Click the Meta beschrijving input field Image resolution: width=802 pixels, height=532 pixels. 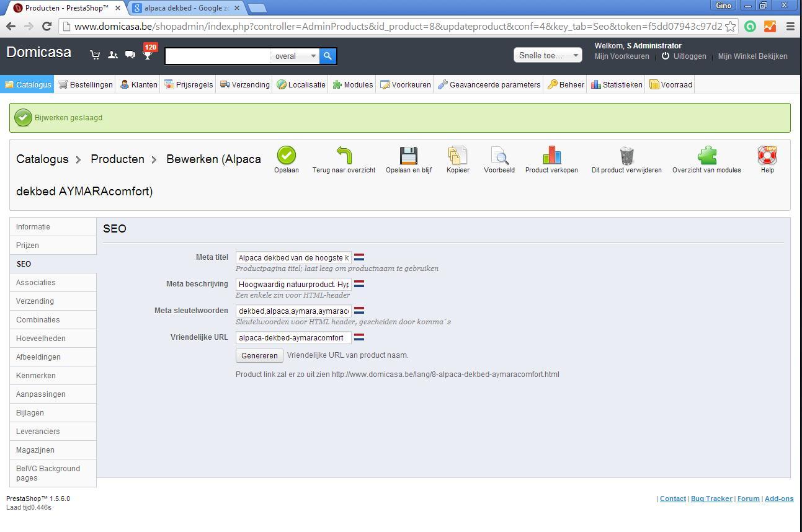(293, 285)
